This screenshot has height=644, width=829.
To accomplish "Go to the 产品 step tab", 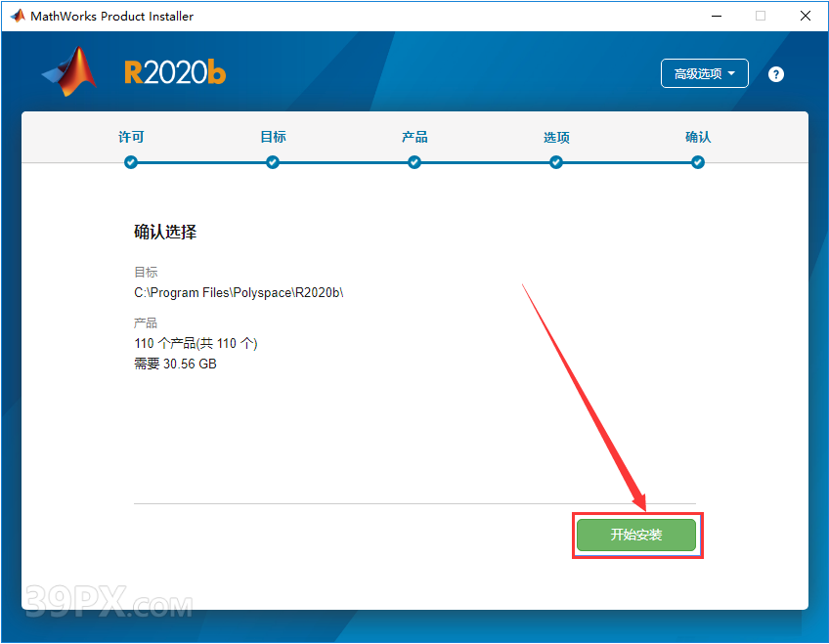I will [414, 137].
